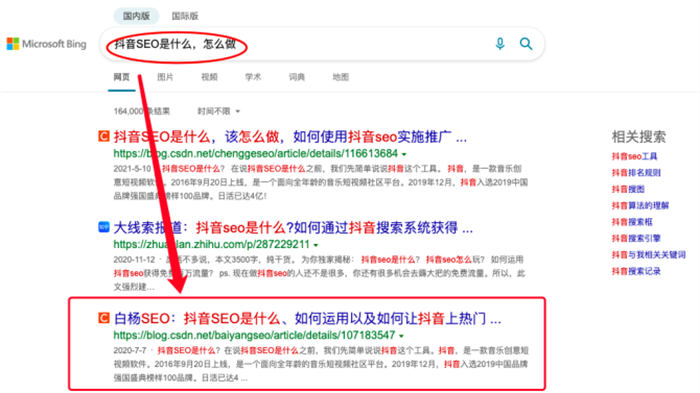Image resolution: width=700 pixels, height=393 pixels.
Task: Select the 视频 tab
Action: click(x=209, y=77)
